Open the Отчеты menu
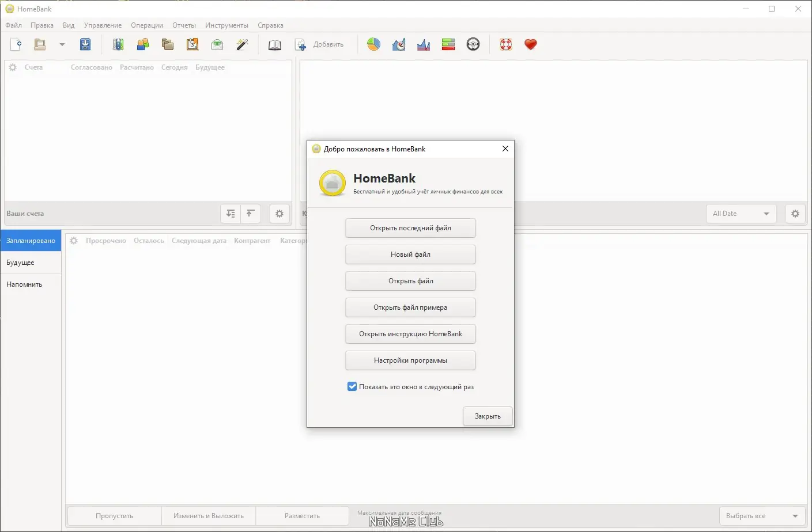Viewport: 812px width, 532px height. [x=184, y=25]
